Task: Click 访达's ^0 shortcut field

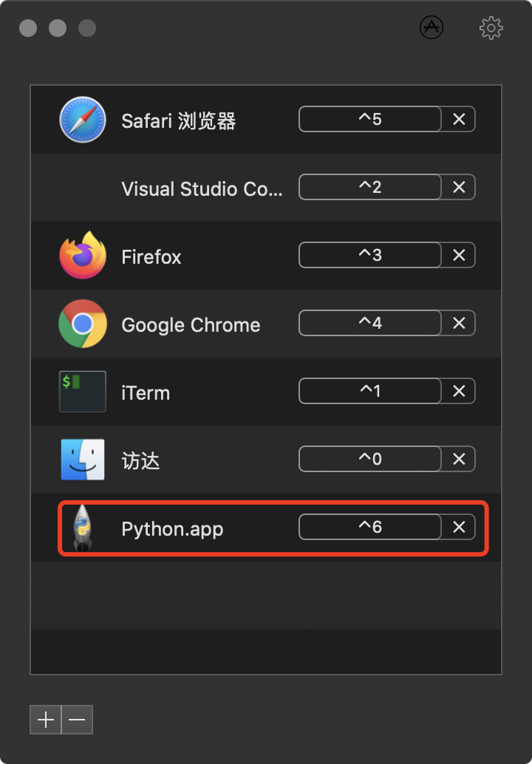Action: (x=369, y=459)
